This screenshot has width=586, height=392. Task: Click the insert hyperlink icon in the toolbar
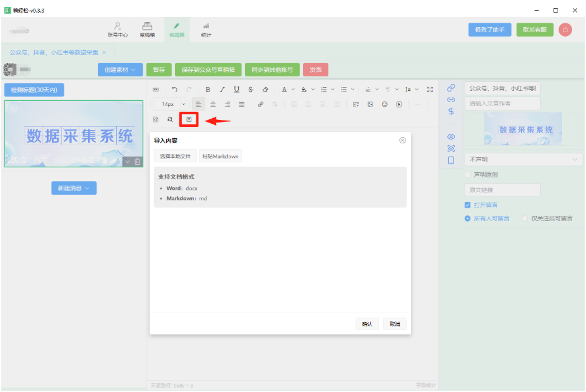260,104
